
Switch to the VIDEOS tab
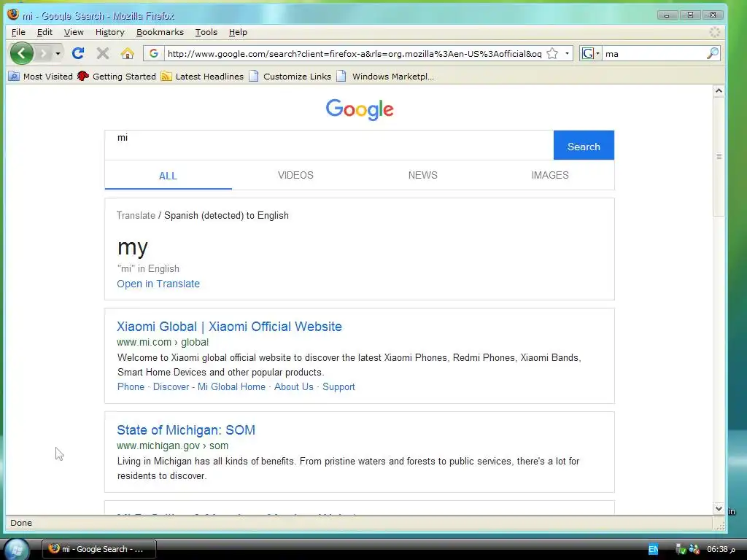(295, 175)
